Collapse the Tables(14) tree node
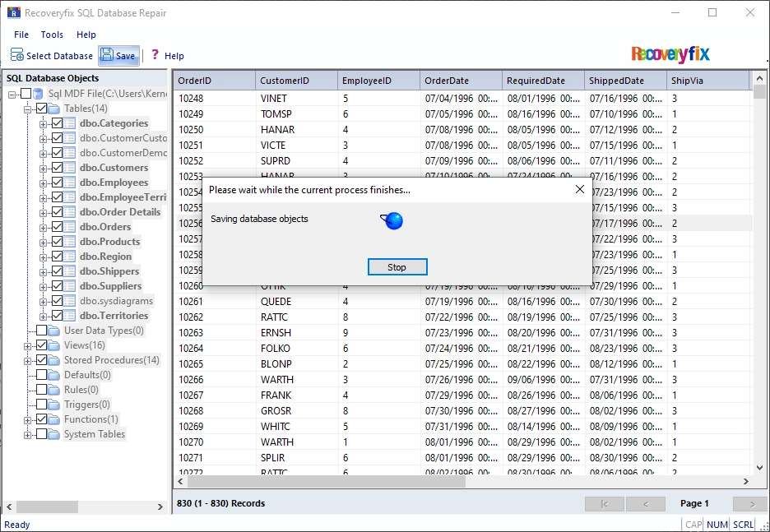 (x=27, y=109)
